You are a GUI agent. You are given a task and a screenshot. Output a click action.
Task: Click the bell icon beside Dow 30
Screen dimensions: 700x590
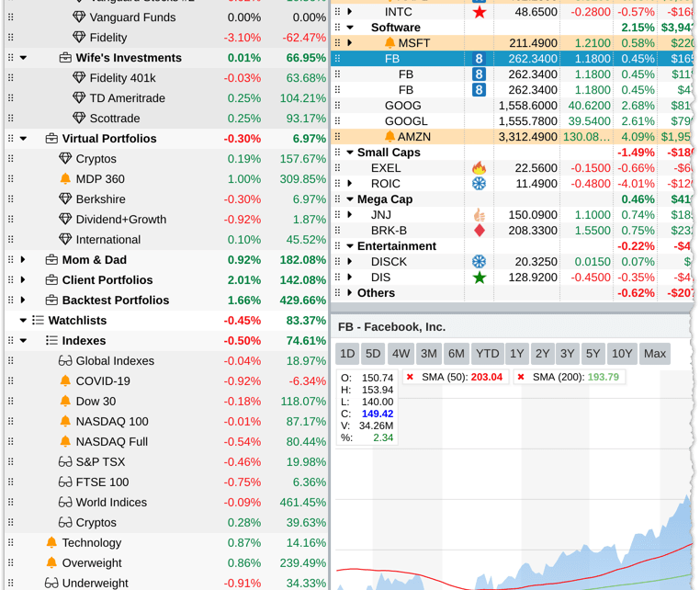tap(65, 401)
